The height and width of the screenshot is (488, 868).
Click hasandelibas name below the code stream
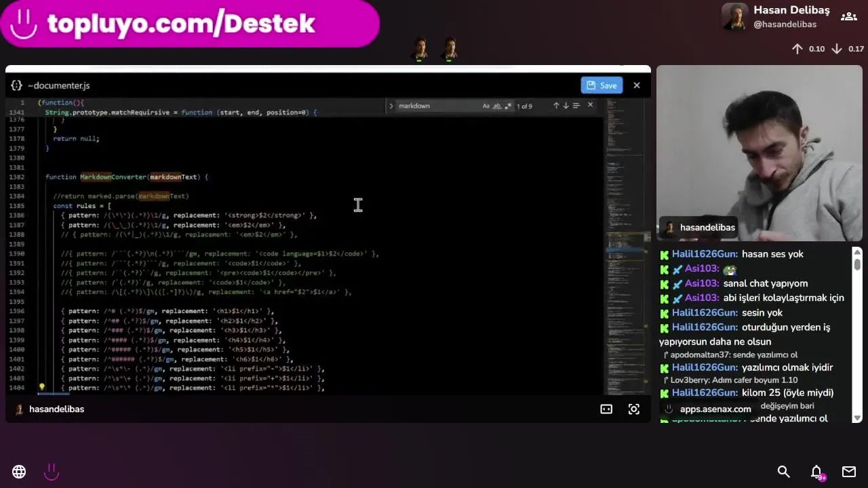point(56,409)
